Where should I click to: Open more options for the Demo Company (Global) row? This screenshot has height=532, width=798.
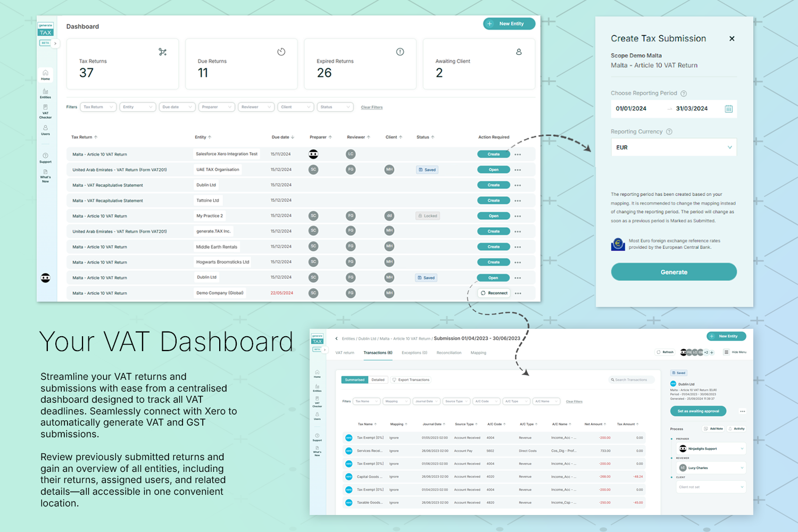point(518,294)
